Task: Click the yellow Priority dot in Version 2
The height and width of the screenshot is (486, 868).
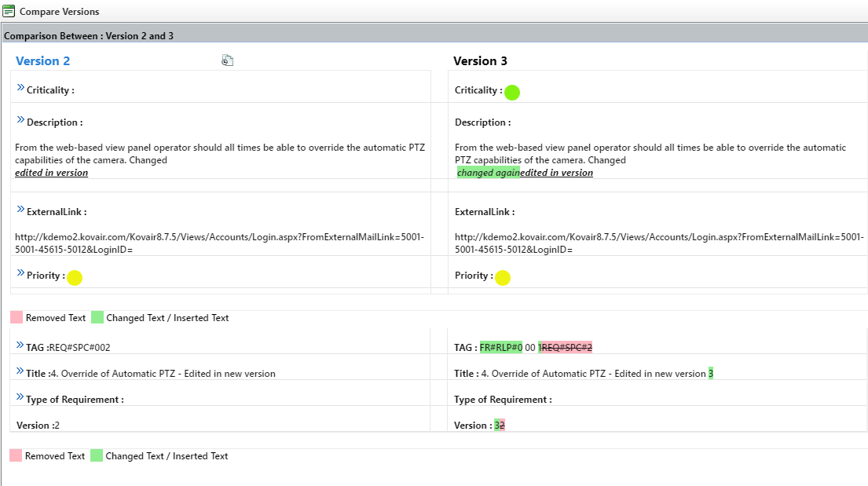Action: pyautogui.click(x=75, y=278)
